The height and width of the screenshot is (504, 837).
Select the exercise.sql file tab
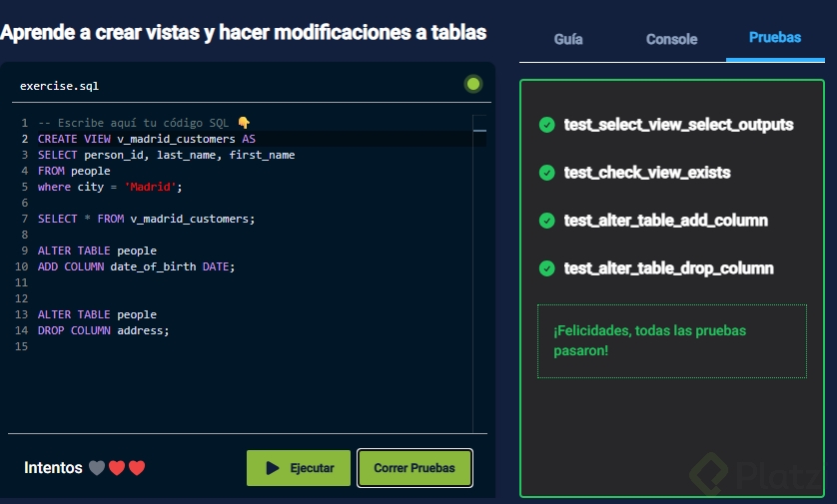[59, 86]
